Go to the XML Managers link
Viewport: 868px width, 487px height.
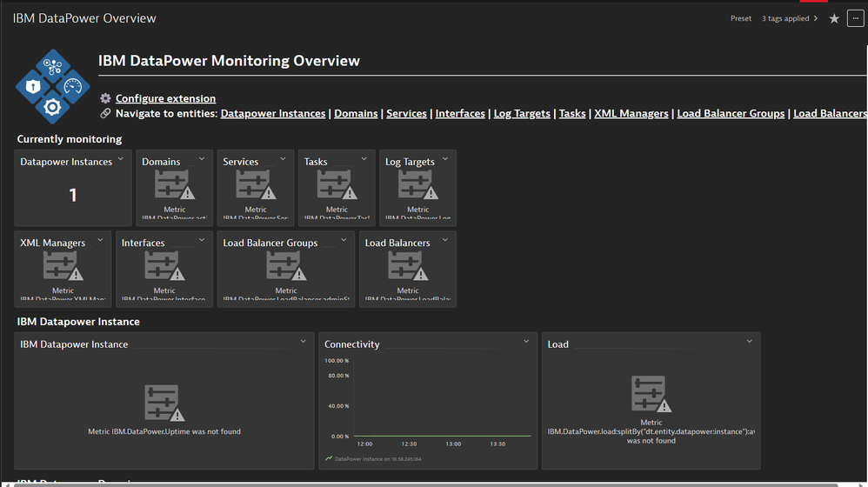coord(631,113)
